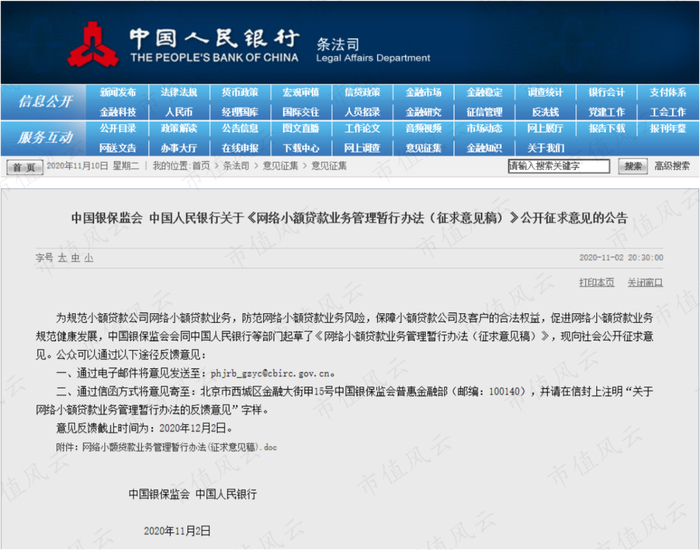This screenshot has height=550, width=700.
Task: Select the 银行会计 menu item
Action: [x=606, y=92]
